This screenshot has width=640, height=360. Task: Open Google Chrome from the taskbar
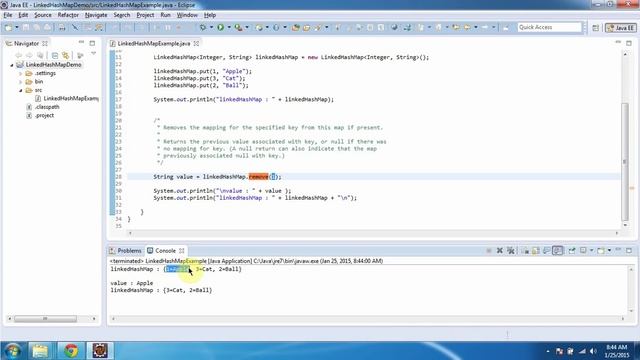point(71,351)
